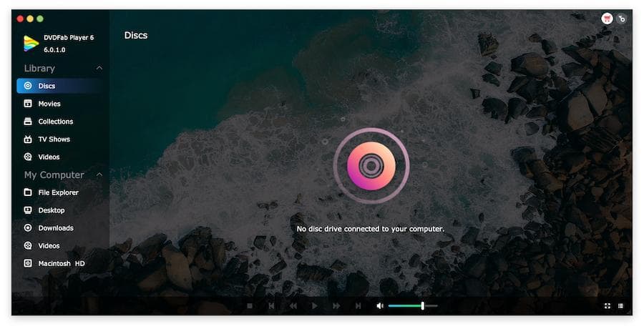Click the Movies icon in the sidebar

[x=27, y=104]
